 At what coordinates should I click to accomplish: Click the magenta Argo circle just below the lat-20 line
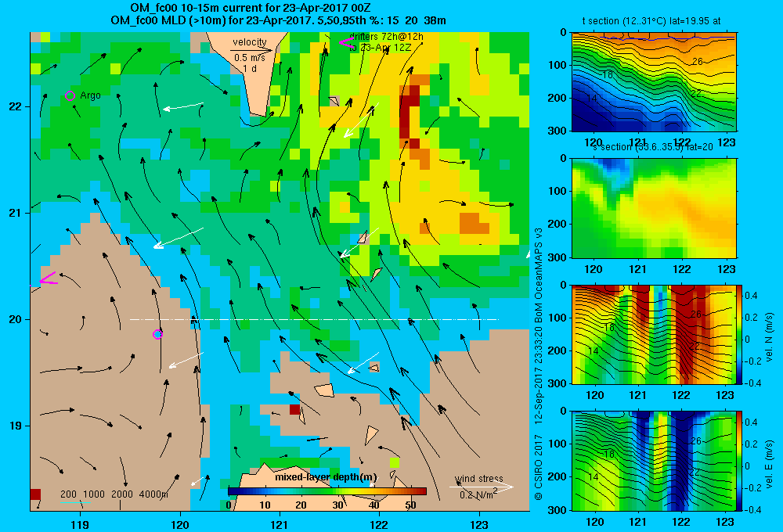158,334
